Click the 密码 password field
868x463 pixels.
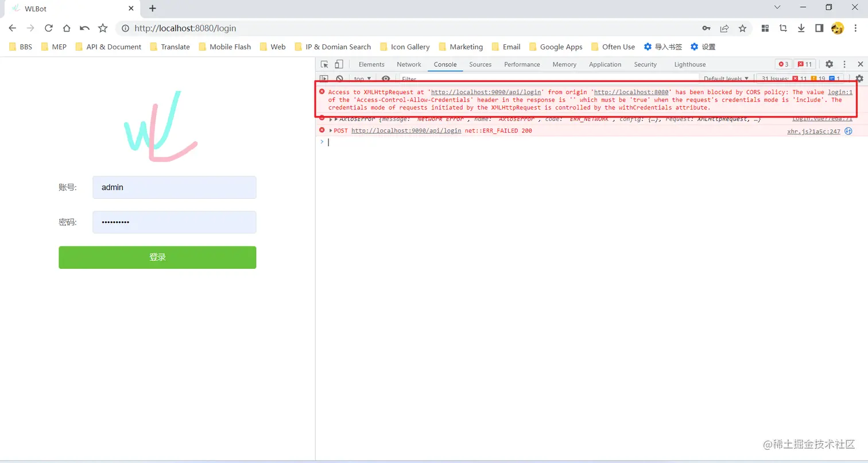coord(175,222)
